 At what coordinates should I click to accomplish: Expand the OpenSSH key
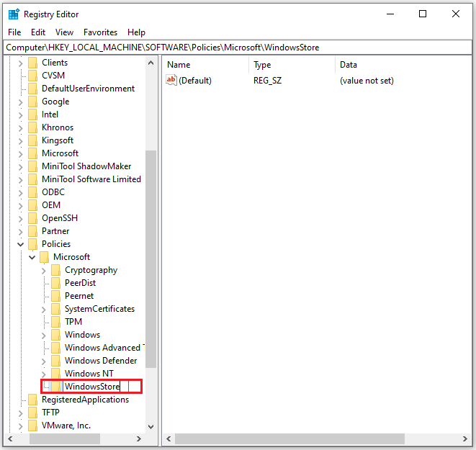[x=20, y=219]
